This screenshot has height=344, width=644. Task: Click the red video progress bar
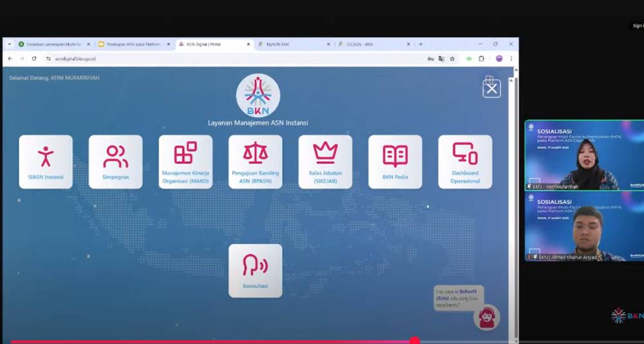tap(212, 341)
